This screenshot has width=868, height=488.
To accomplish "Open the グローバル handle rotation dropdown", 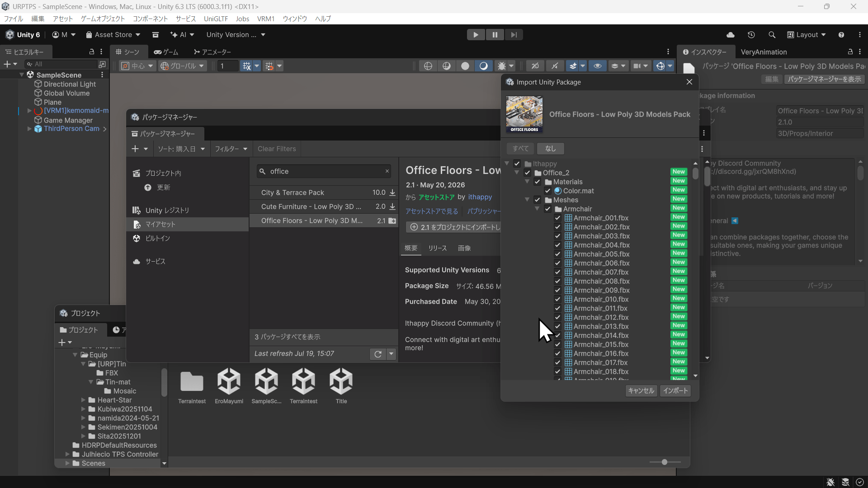I will [x=183, y=66].
